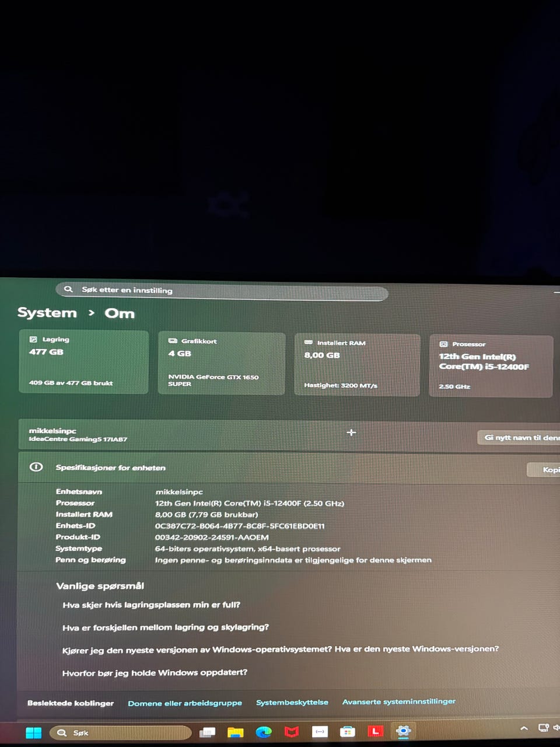560x747 pixels.
Task: Open File Explorer from the taskbar
Action: coord(235,732)
